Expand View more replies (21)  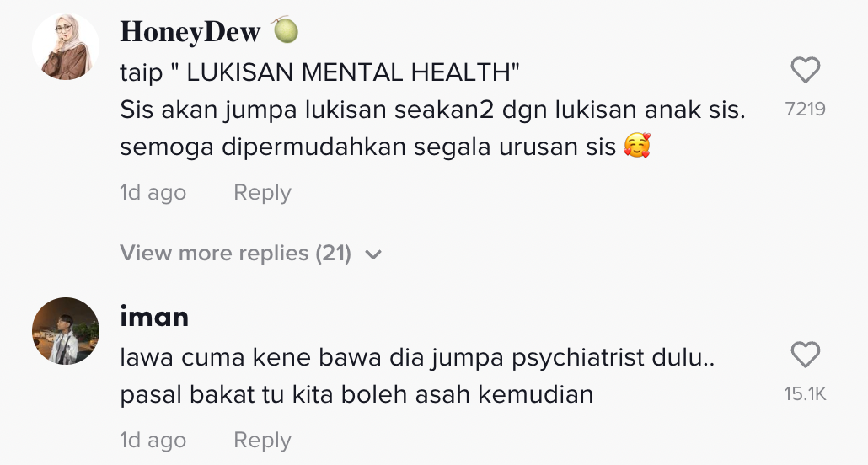[251, 253]
